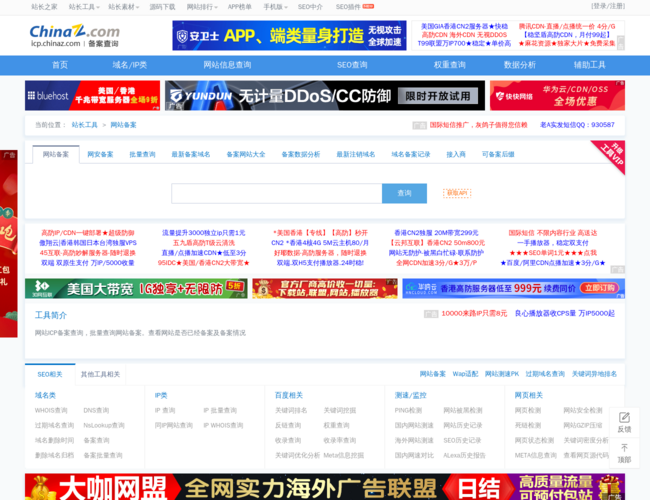Open IP 批量查询 under IP类
The height and width of the screenshot is (500, 650).
(x=220, y=410)
